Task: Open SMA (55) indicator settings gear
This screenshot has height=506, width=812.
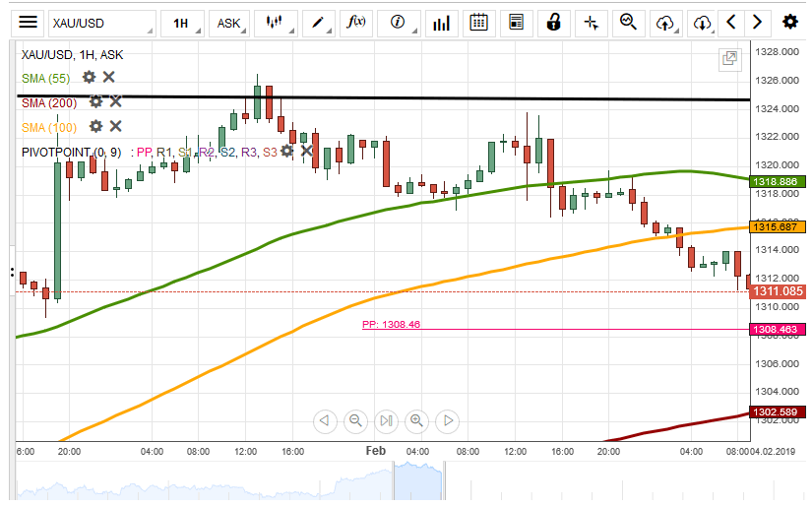Action: [x=90, y=77]
